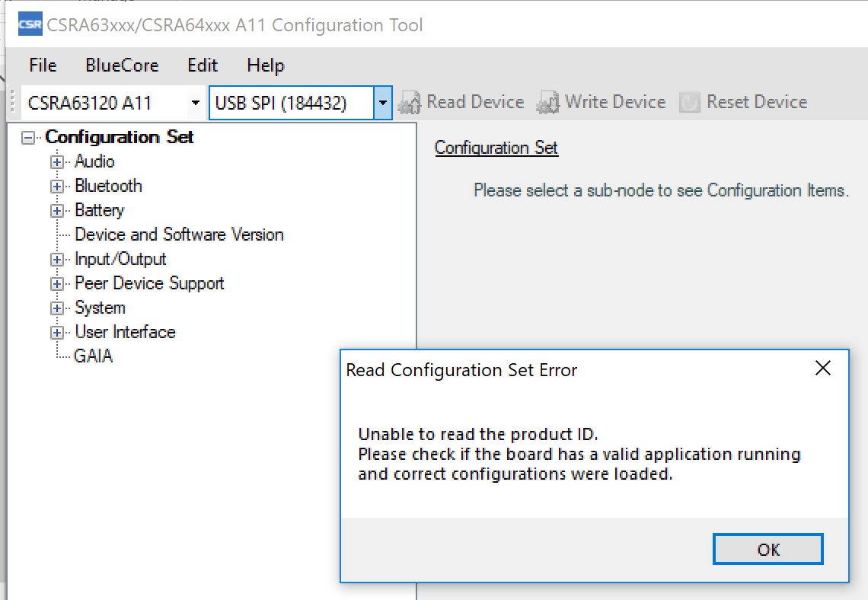
Task: Expand the Bluetooth tree node
Action: [x=56, y=187]
